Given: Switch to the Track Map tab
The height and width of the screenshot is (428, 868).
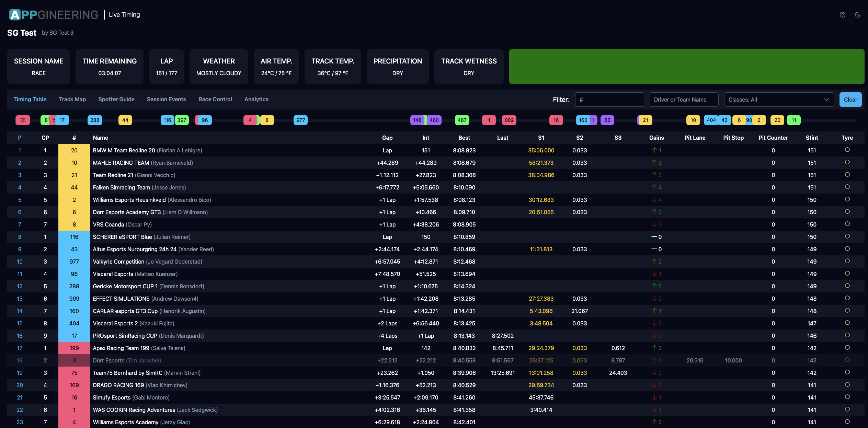Looking at the screenshot, I should 72,99.
